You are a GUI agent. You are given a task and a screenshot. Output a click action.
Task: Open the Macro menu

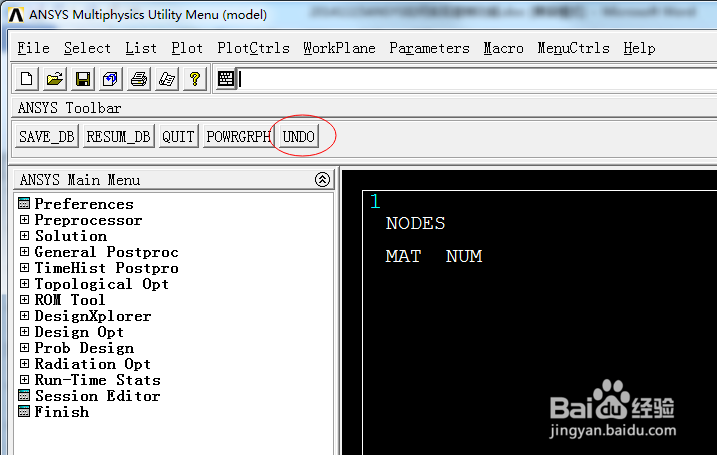(503, 48)
